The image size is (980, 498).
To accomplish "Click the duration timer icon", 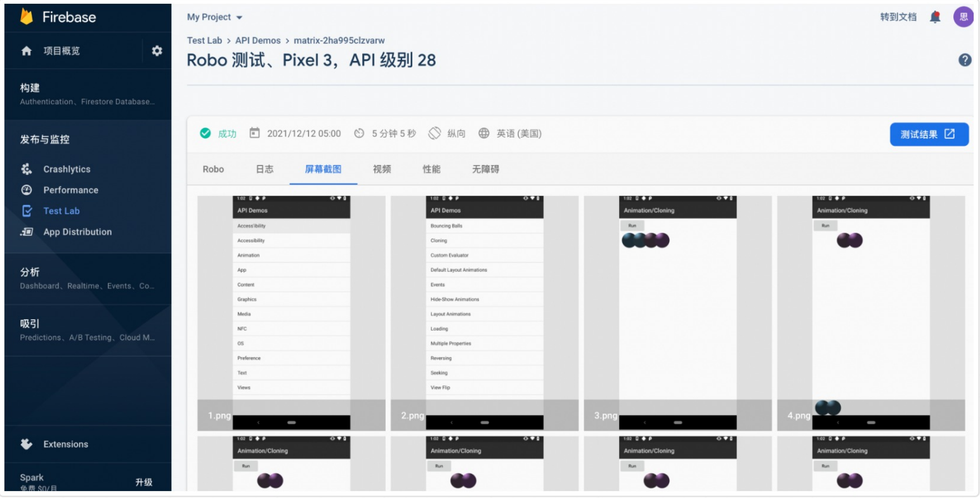I will [359, 133].
